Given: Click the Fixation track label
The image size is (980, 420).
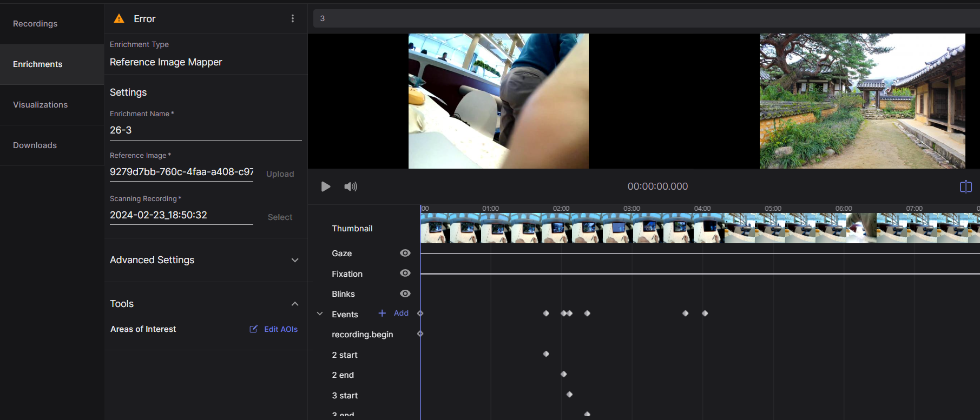Looking at the screenshot, I should point(347,274).
